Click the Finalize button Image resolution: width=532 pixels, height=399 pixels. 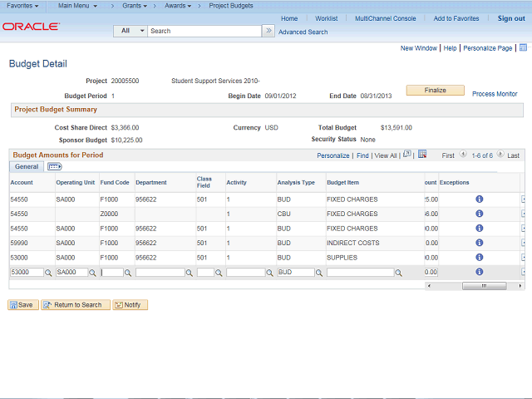click(x=435, y=90)
